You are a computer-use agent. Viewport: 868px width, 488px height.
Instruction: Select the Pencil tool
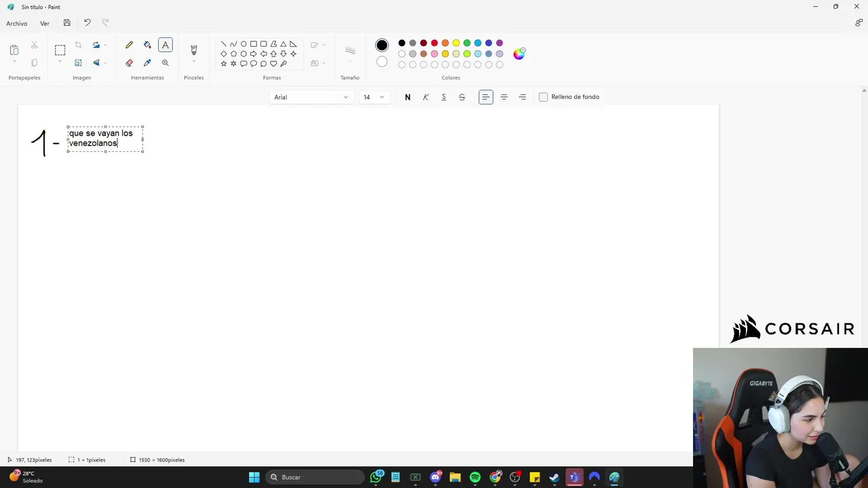(129, 45)
